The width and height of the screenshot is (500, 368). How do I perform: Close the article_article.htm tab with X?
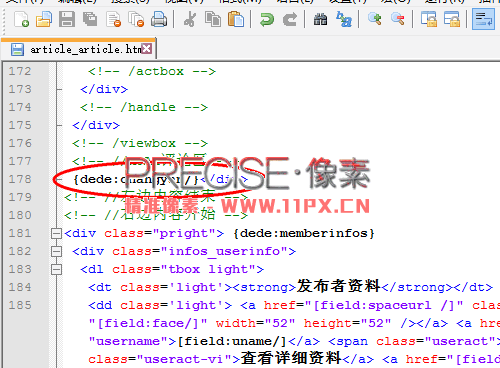[147, 49]
